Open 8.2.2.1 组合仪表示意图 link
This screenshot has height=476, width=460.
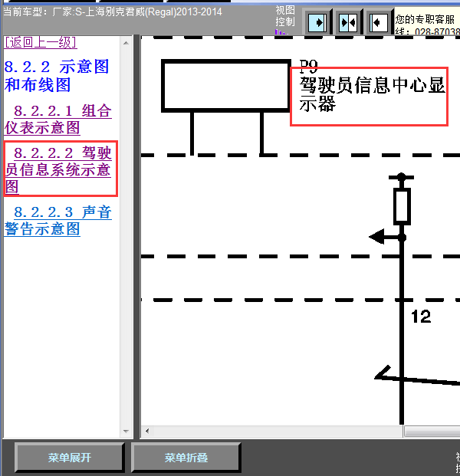click(58, 120)
